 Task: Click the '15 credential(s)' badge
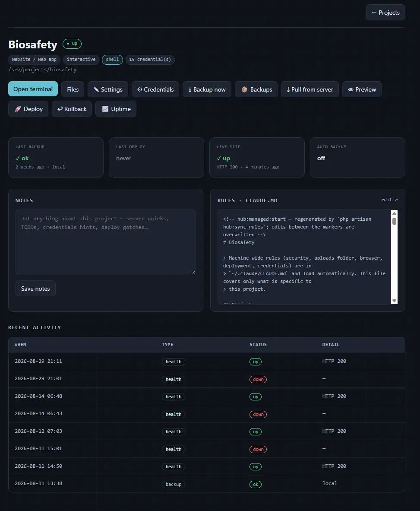tap(150, 60)
